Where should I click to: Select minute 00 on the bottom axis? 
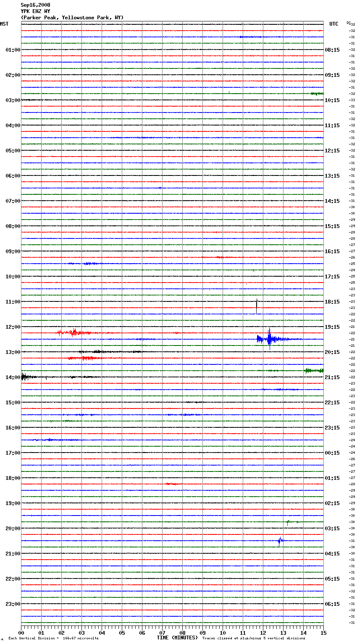pos(21,633)
